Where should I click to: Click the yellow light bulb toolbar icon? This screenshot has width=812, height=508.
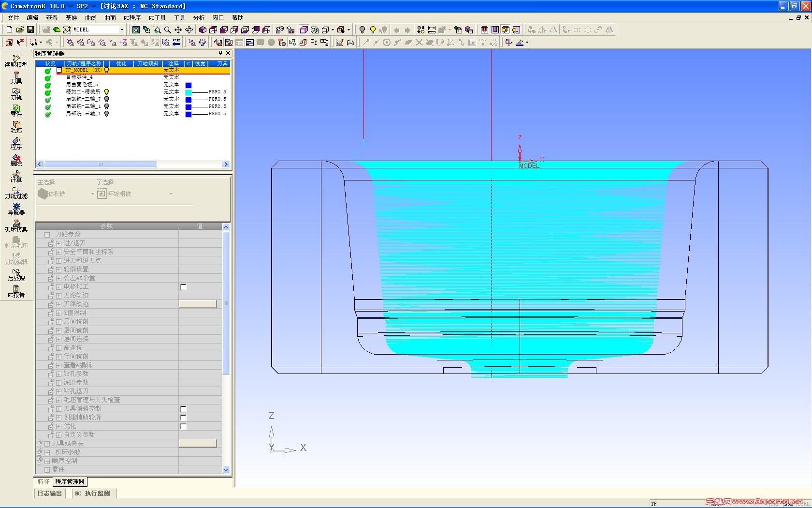[x=373, y=30]
